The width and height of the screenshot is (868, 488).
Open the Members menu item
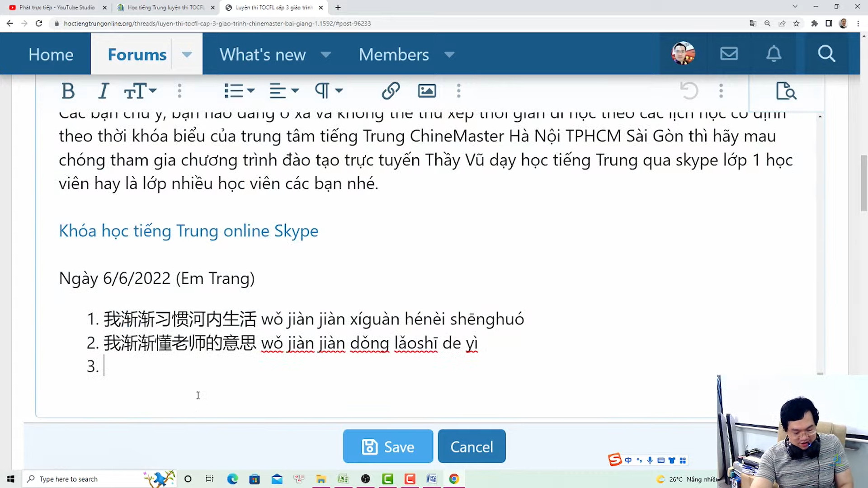tap(394, 55)
